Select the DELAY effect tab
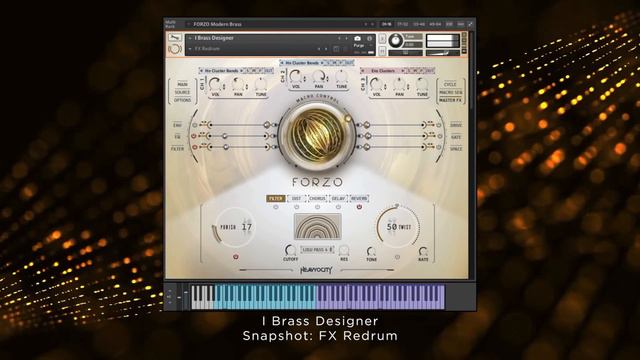 pos(338,198)
